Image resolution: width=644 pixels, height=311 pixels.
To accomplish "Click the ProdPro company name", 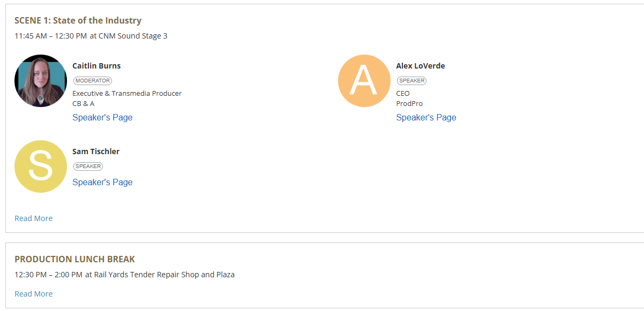I will tap(409, 104).
